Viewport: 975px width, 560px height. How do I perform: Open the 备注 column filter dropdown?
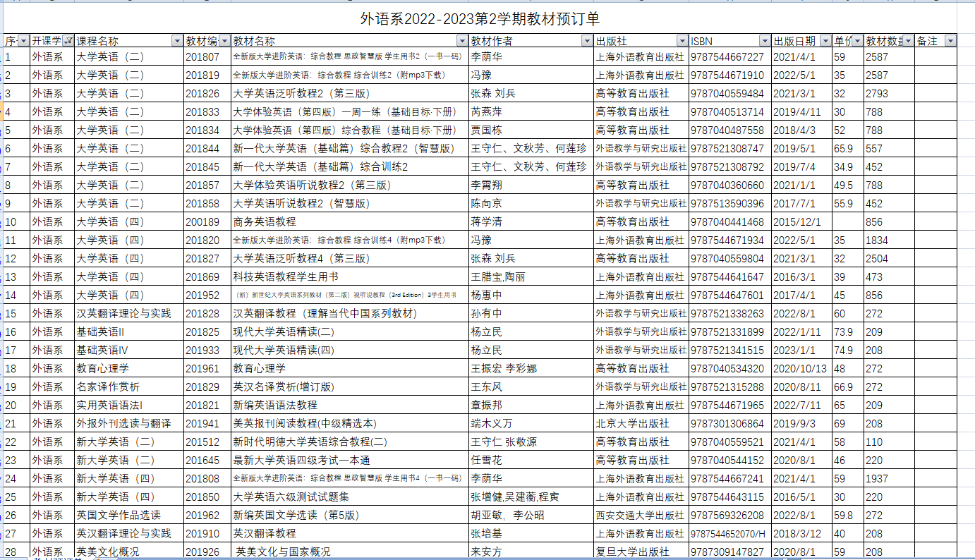[x=950, y=41]
